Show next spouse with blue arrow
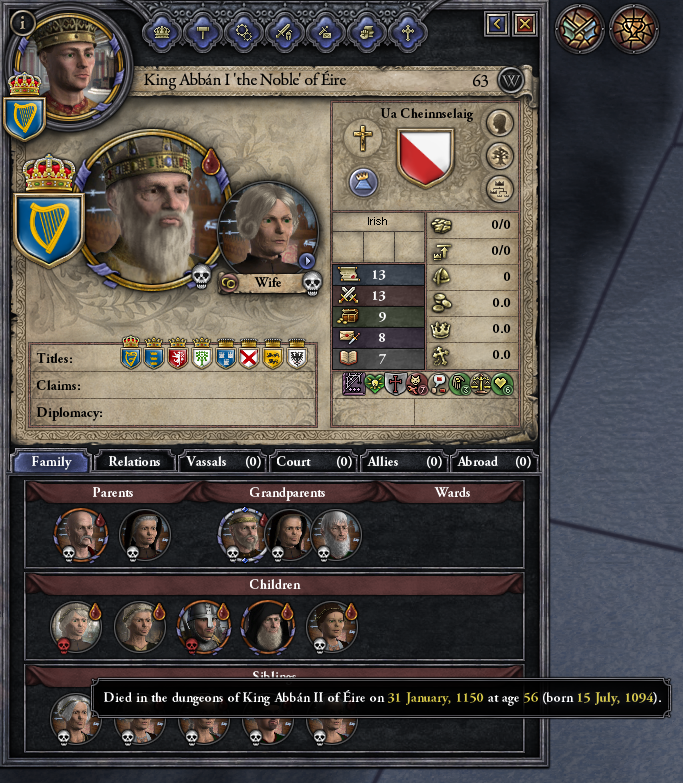The width and height of the screenshot is (683, 783). coord(307,261)
